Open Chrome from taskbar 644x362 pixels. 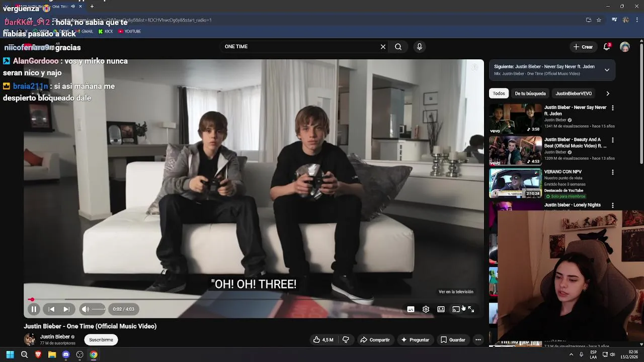point(94,354)
